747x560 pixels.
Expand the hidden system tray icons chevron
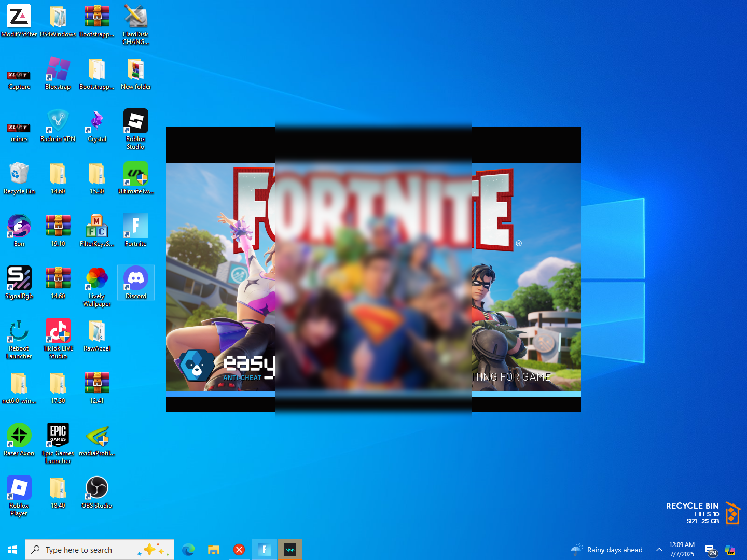(x=659, y=550)
